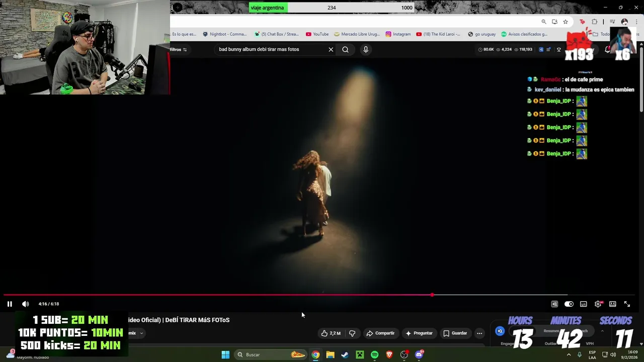
Task: Click the red video progress bar scrubber
Action: (432, 295)
